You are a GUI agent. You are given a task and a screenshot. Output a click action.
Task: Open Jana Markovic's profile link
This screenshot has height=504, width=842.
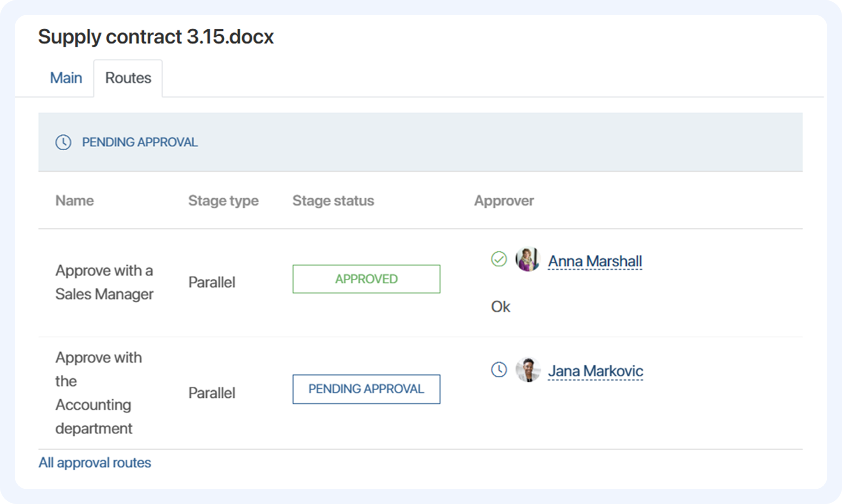pos(595,371)
